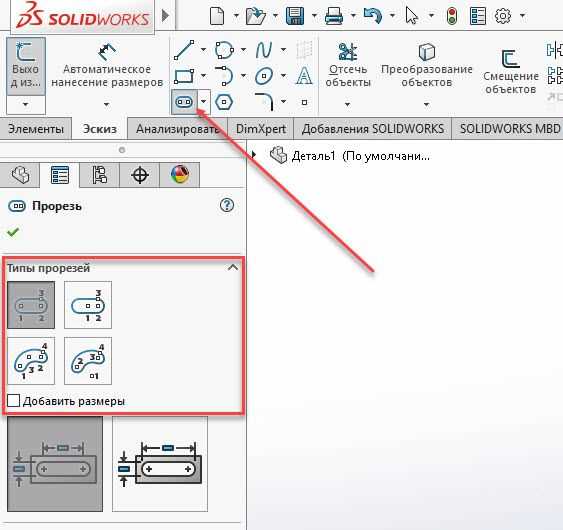Screen dimensions: 563x530
Task: Click Преобразование объектов tool
Action: pos(427,65)
